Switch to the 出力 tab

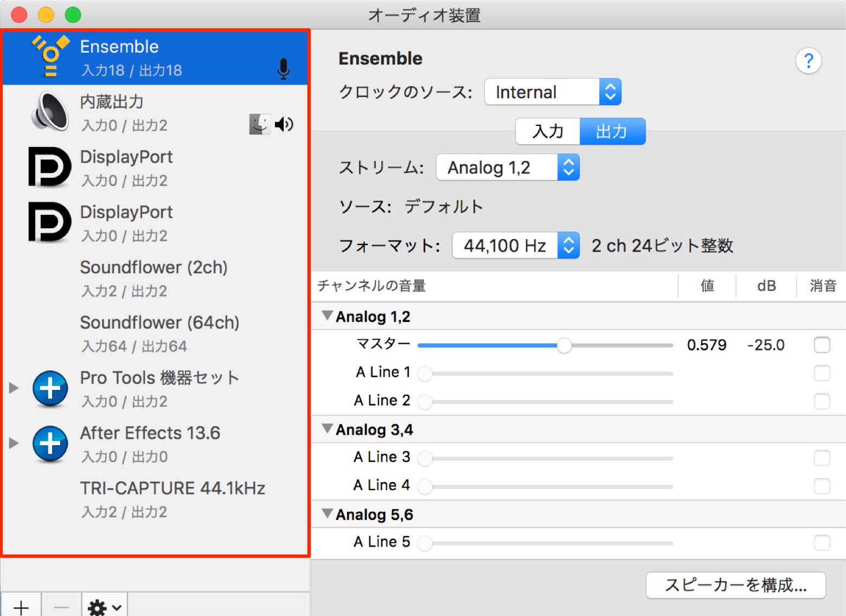click(x=612, y=131)
